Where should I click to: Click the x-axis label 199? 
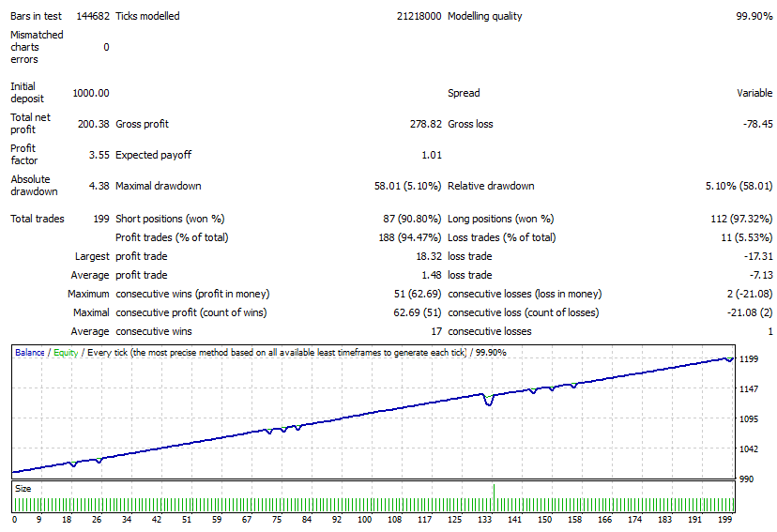(x=725, y=520)
